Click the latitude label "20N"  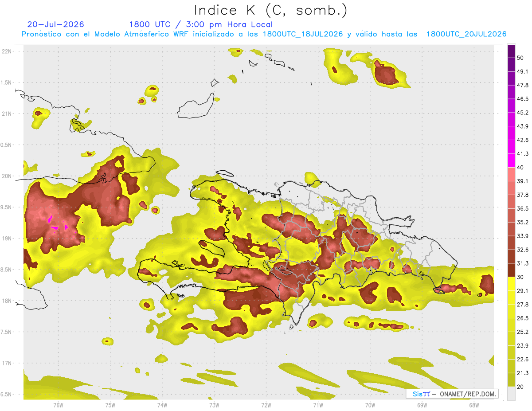(x=7, y=176)
